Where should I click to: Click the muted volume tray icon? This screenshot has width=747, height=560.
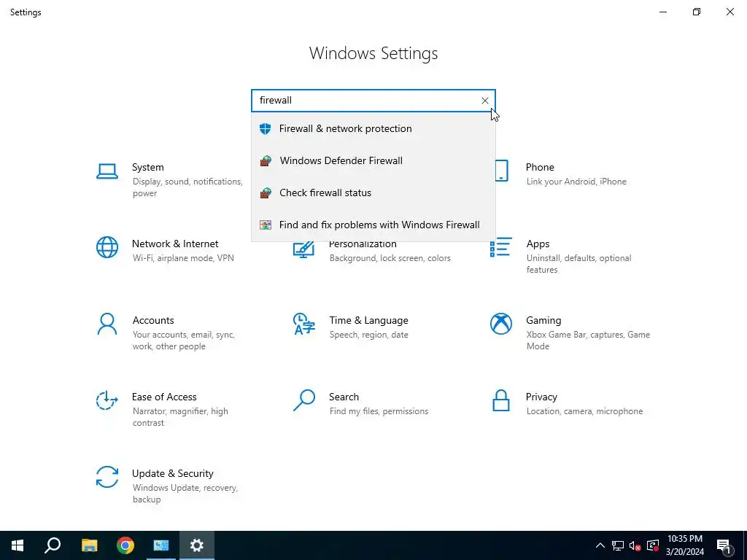[x=635, y=545]
